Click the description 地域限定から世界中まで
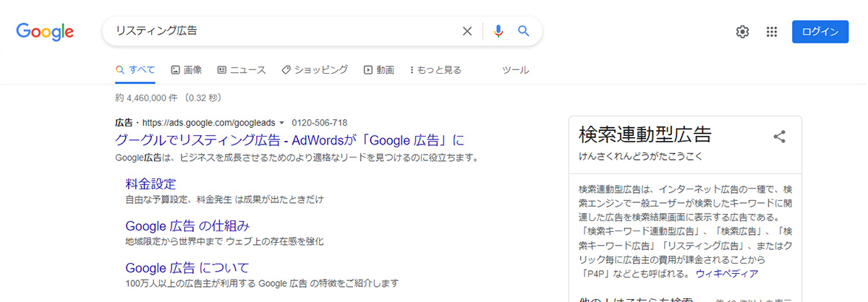The width and height of the screenshot is (868, 302). [224, 241]
